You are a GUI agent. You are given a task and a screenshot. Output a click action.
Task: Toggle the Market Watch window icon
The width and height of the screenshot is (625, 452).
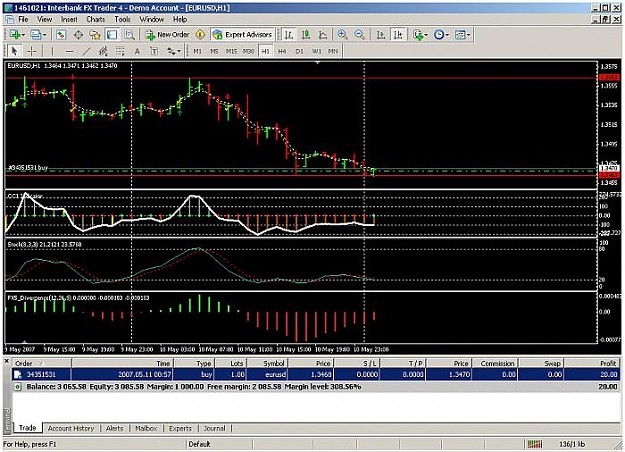pos(61,35)
